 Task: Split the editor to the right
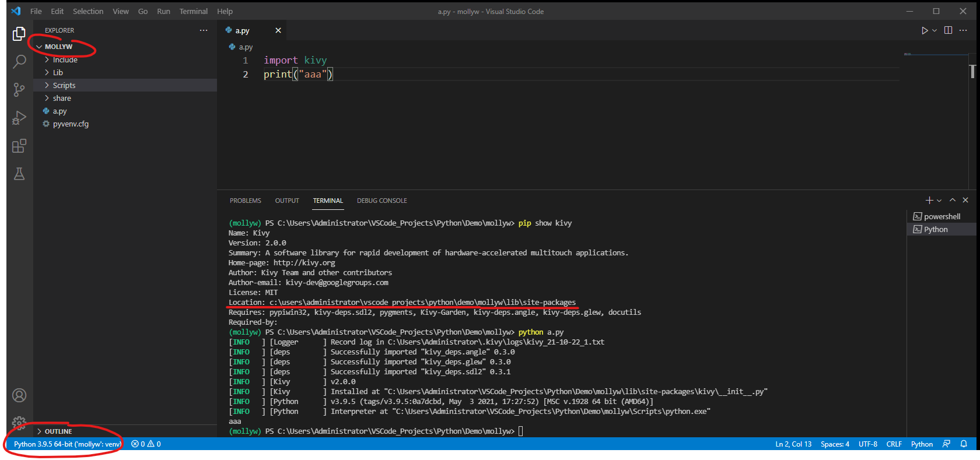pyautogui.click(x=949, y=30)
